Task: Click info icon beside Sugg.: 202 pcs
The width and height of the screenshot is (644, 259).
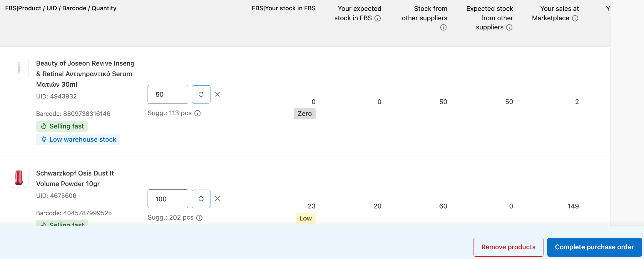Action: [x=199, y=218]
